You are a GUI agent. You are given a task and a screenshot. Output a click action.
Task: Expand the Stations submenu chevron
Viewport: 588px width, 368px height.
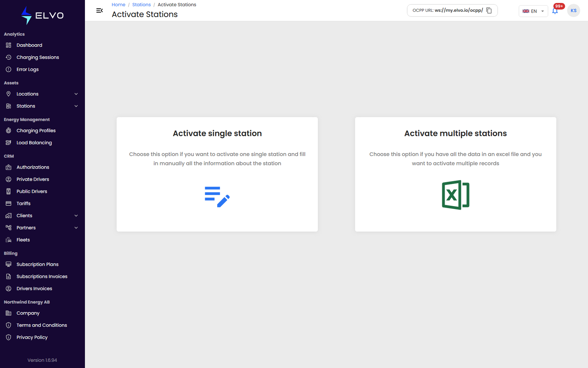point(76,106)
